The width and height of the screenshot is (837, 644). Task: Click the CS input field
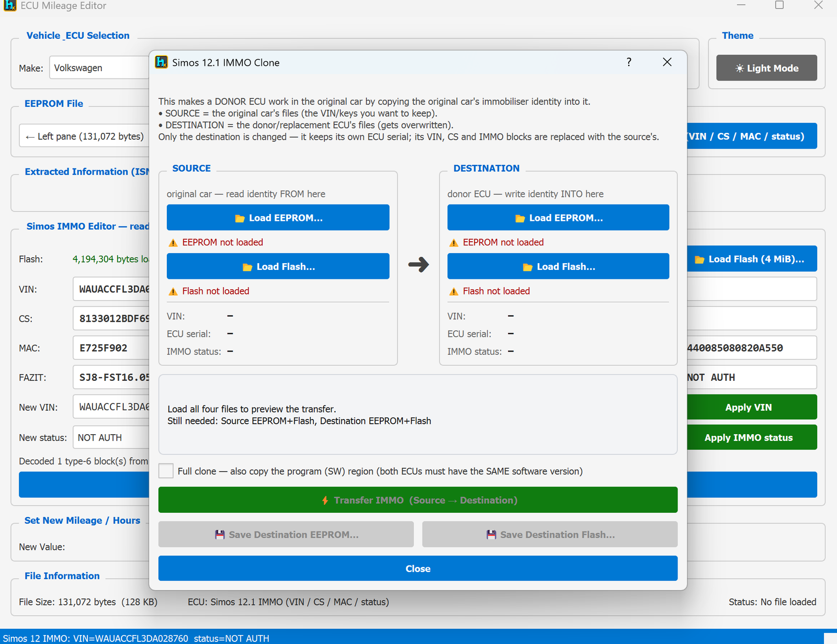[111, 318]
